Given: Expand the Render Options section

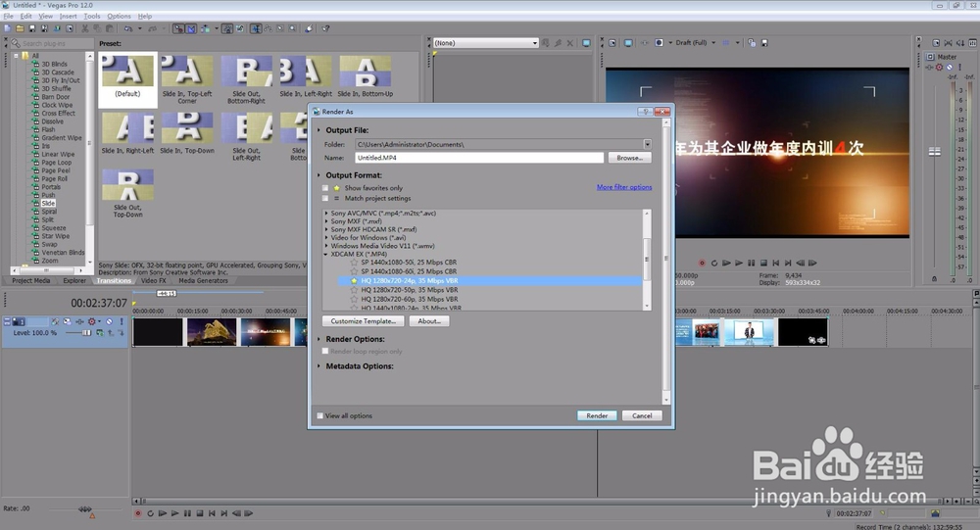Looking at the screenshot, I should click(318, 339).
